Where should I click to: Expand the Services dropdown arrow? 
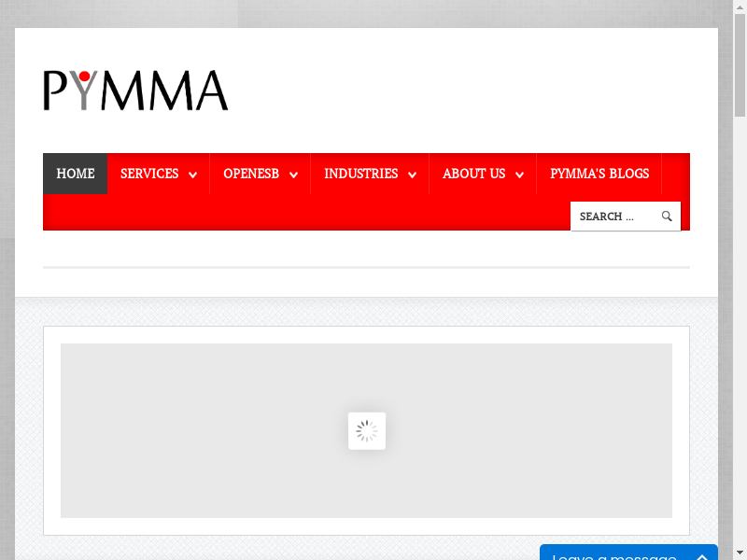coord(192,175)
